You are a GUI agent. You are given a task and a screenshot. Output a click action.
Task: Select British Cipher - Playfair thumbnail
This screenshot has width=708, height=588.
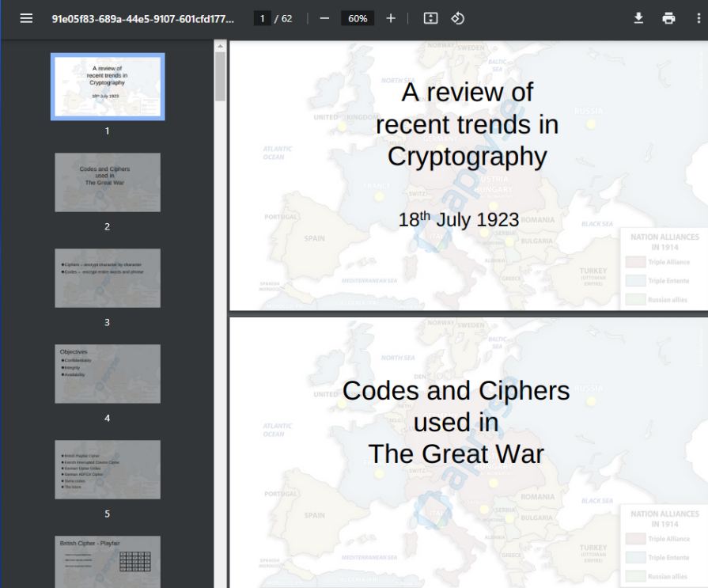108,562
